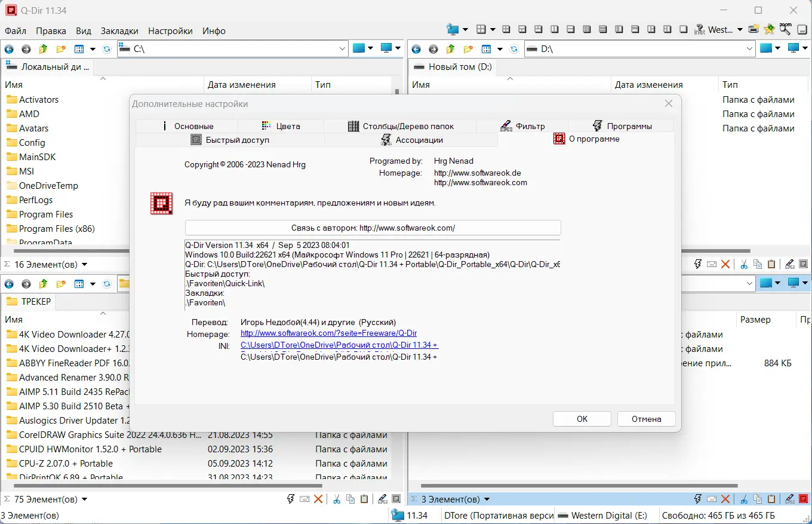Screen dimensions: 812x524
Task: Go forward in the D:\ pane
Action: point(433,49)
